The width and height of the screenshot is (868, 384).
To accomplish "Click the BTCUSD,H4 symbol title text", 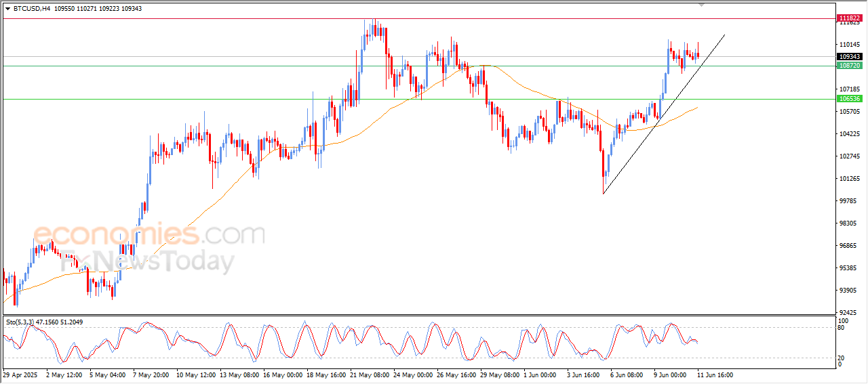I will click(32, 9).
